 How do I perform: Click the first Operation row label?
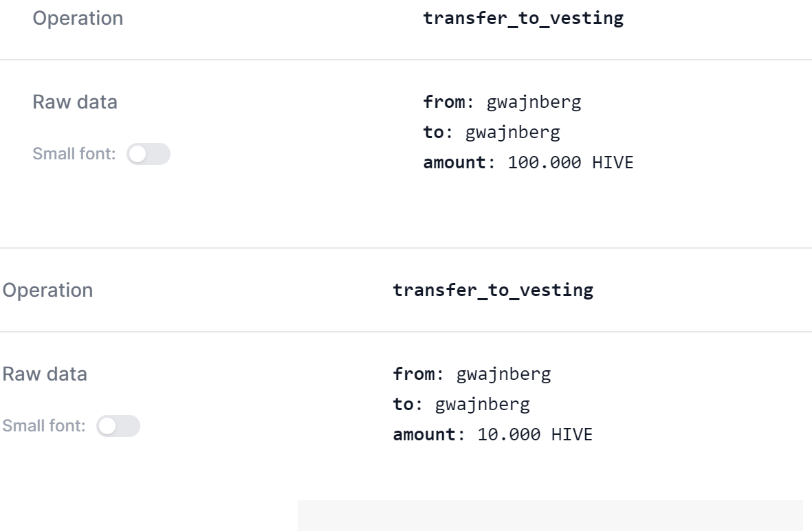78,19
